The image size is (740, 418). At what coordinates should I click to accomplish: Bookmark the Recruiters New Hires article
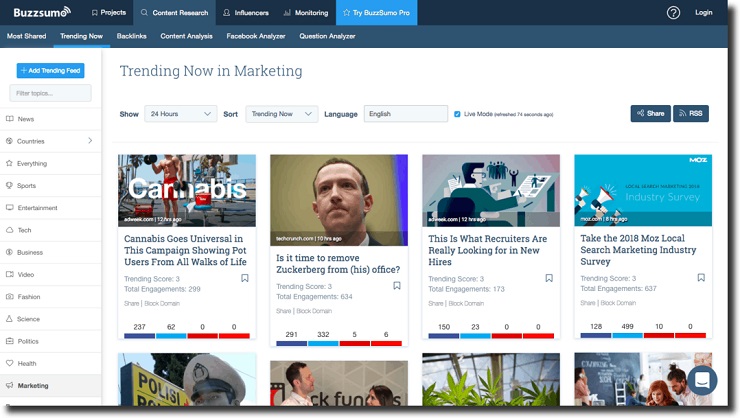[549, 278]
